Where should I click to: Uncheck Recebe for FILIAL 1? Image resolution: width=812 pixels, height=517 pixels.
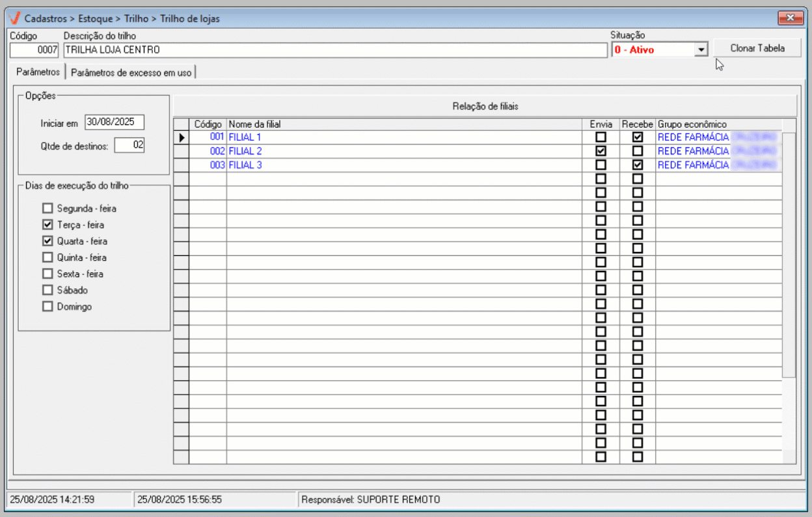(638, 137)
